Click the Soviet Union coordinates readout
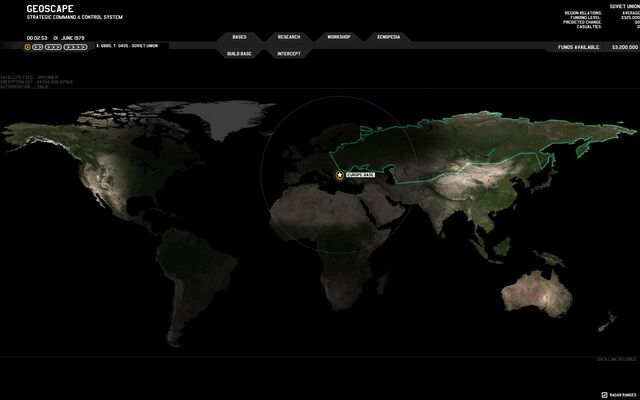 (x=127, y=46)
